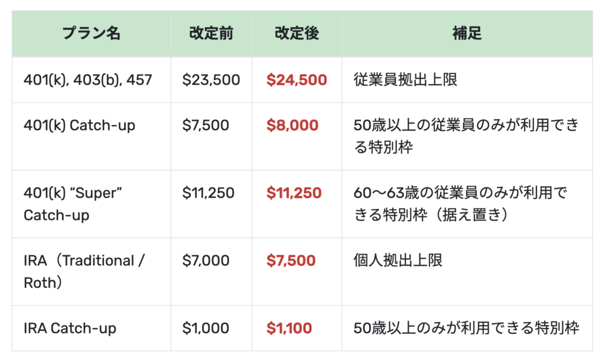Click the $7,000 pre-revision amount
Viewport: 605px width, 364px height.
coord(206,261)
